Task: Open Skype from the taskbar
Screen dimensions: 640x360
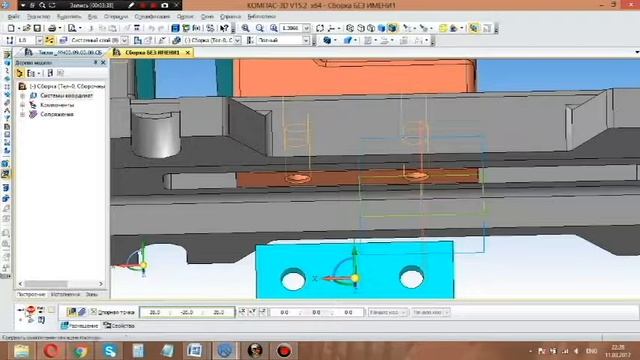Action: (x=110, y=351)
